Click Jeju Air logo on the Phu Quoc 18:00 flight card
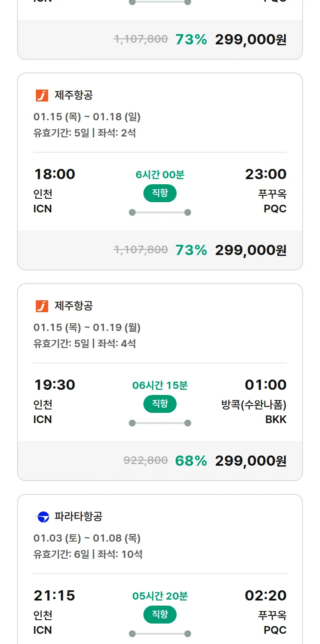Viewport: 320px width, 644px height. pos(42,96)
